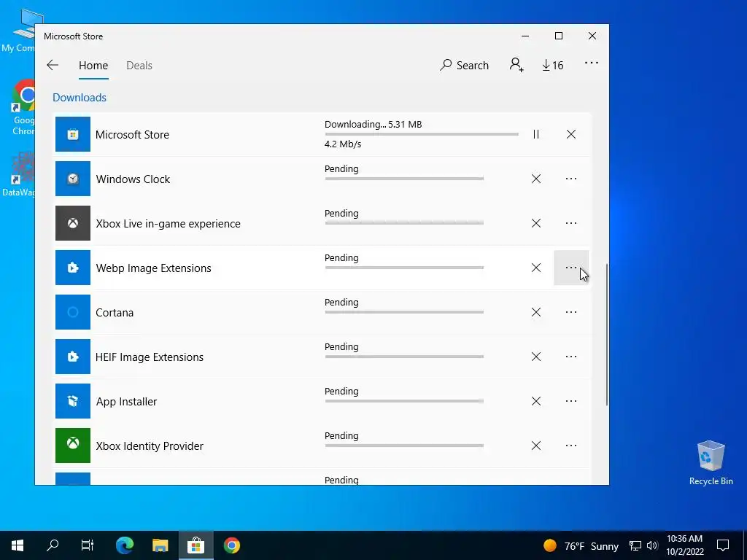The image size is (747, 560).
Task: Click the Xbox Identity Provider icon
Action: pos(73,446)
